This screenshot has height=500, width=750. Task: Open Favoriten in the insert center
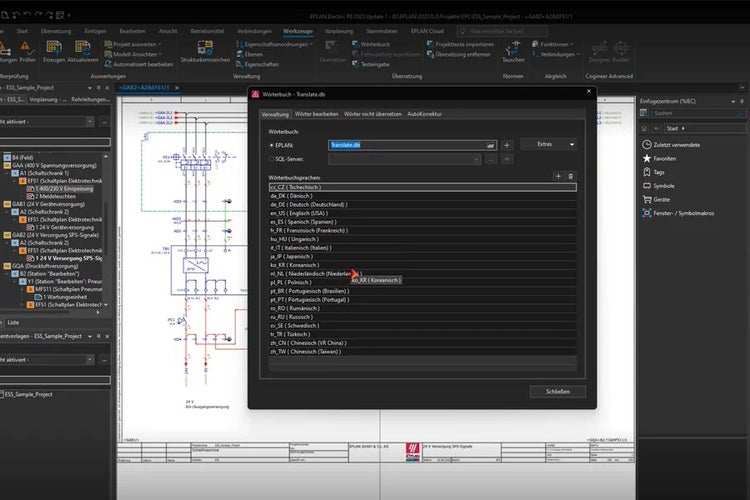coord(666,158)
